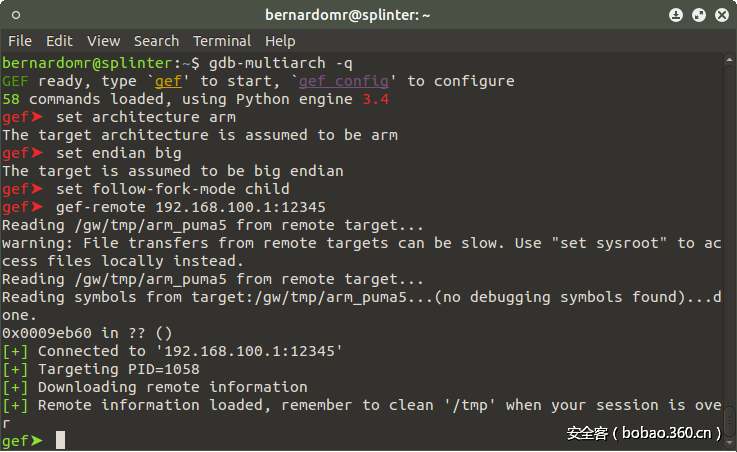
Task: Open the File menu
Action: 20,41
